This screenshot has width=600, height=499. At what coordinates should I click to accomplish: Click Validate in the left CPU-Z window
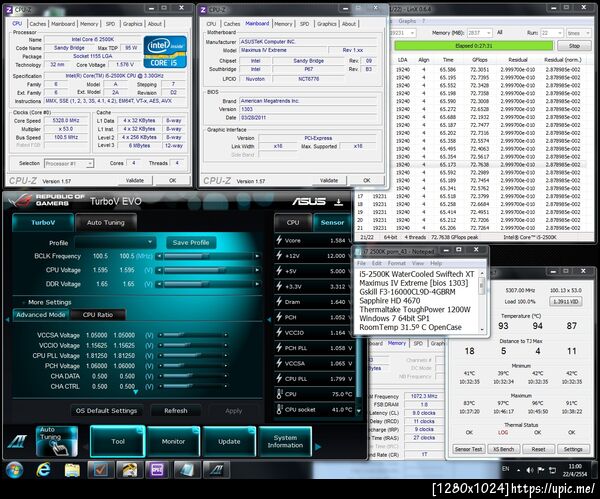[x=135, y=180]
